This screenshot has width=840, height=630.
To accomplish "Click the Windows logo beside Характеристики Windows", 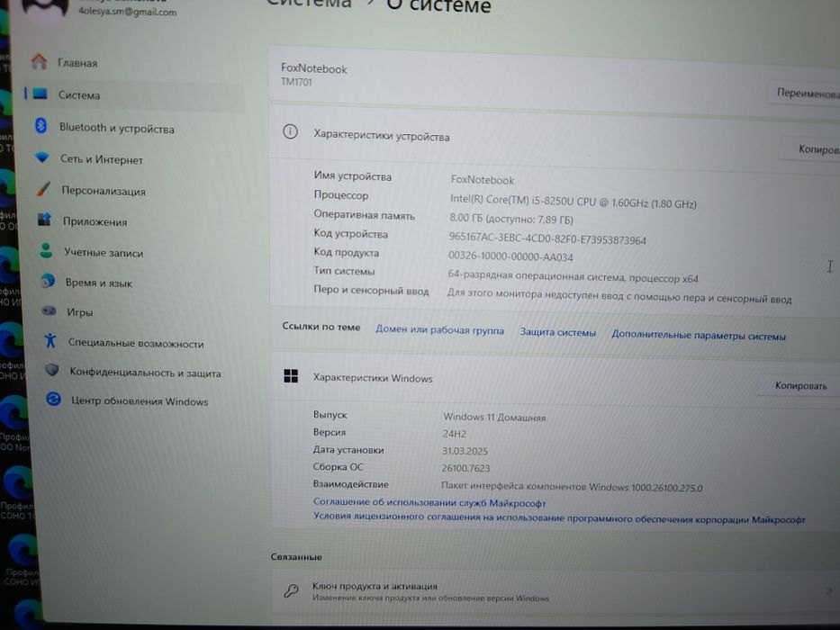I will click(291, 376).
